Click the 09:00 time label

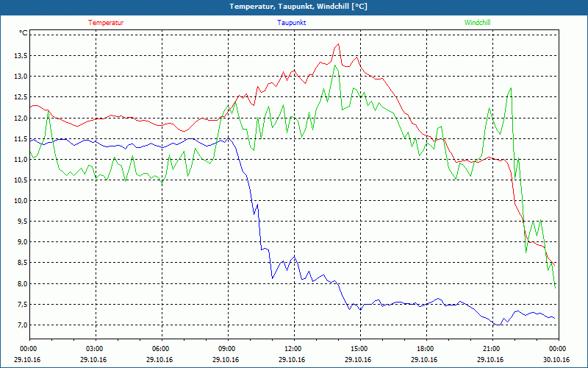click(228, 349)
